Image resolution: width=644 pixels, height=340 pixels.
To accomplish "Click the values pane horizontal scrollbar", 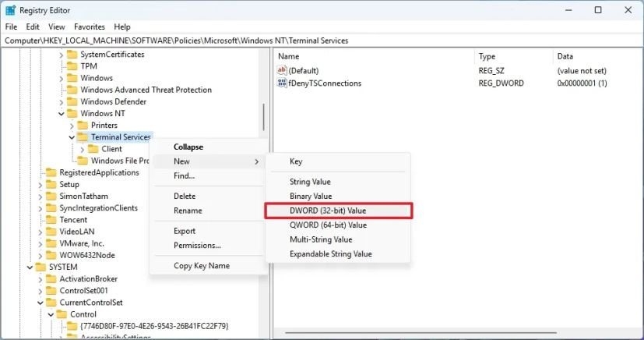I will click(x=421, y=333).
